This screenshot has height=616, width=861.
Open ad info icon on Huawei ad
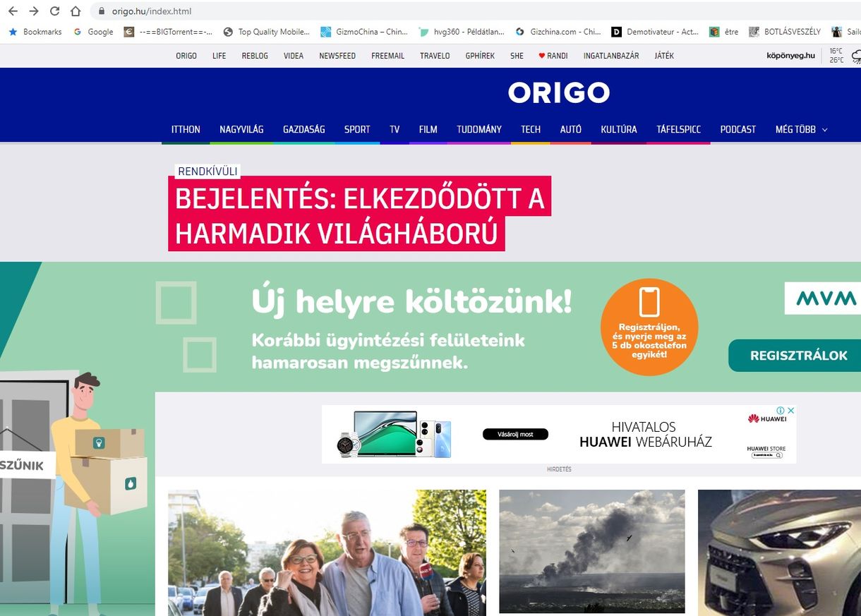[781, 410]
